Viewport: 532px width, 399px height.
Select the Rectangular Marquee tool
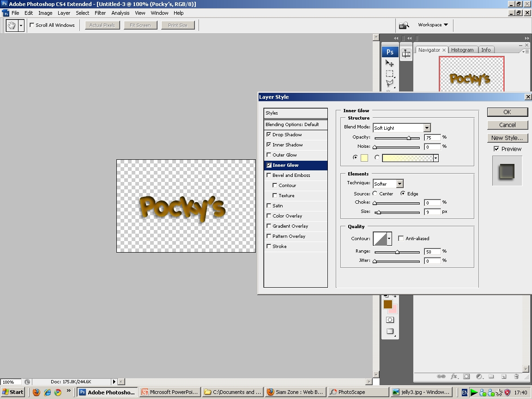coord(389,73)
